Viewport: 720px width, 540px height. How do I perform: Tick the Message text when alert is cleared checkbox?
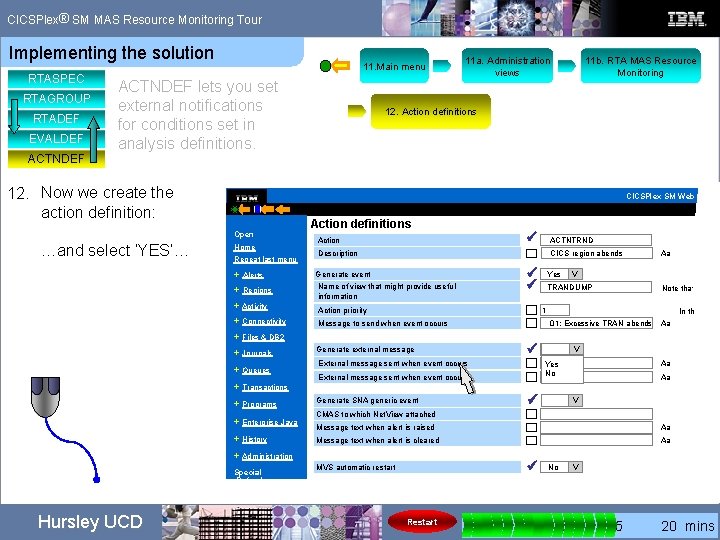point(531,440)
